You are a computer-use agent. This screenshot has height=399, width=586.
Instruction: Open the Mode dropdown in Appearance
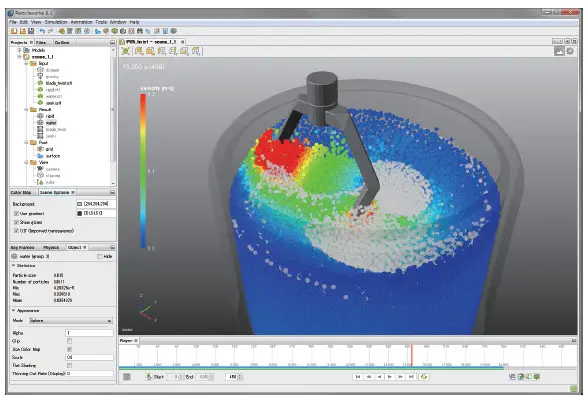pos(71,321)
